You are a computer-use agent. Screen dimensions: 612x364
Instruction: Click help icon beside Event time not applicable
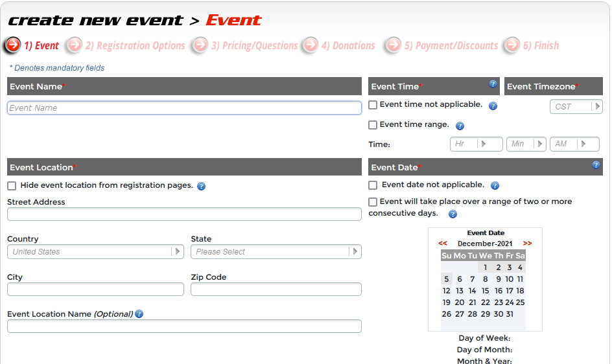493,106
